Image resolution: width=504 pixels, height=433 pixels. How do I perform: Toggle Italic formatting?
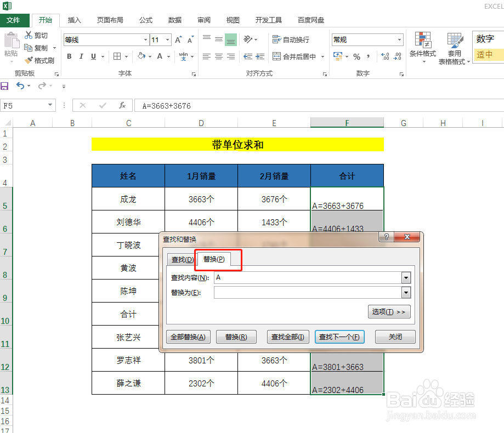click(81, 56)
